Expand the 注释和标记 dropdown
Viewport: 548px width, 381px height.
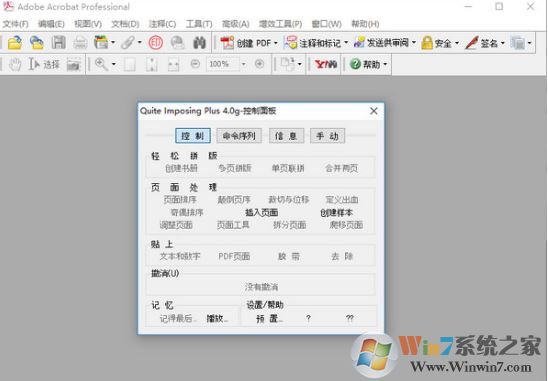pyautogui.click(x=346, y=43)
